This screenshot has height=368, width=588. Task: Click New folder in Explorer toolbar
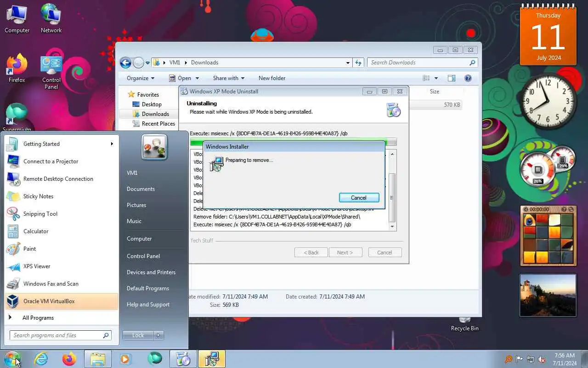tap(272, 78)
